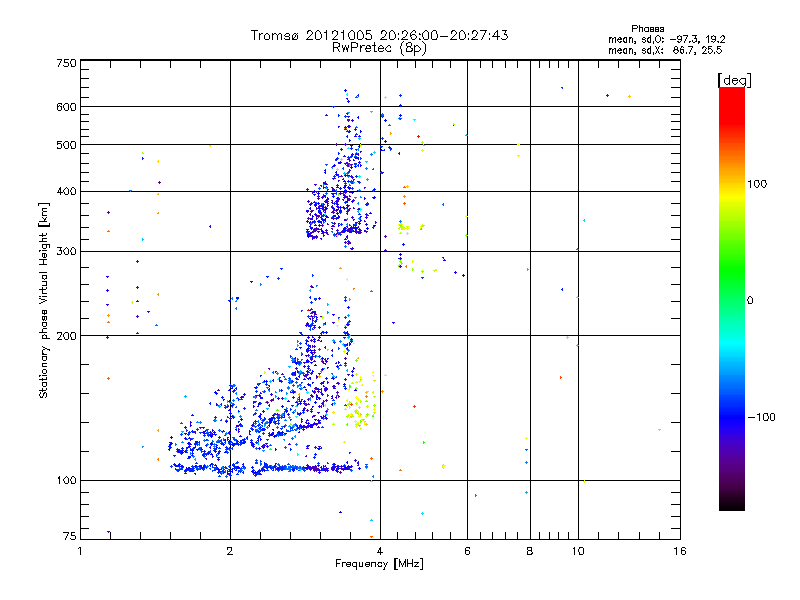
Task: Click the x-axis tick label '2'
Action: (230, 551)
